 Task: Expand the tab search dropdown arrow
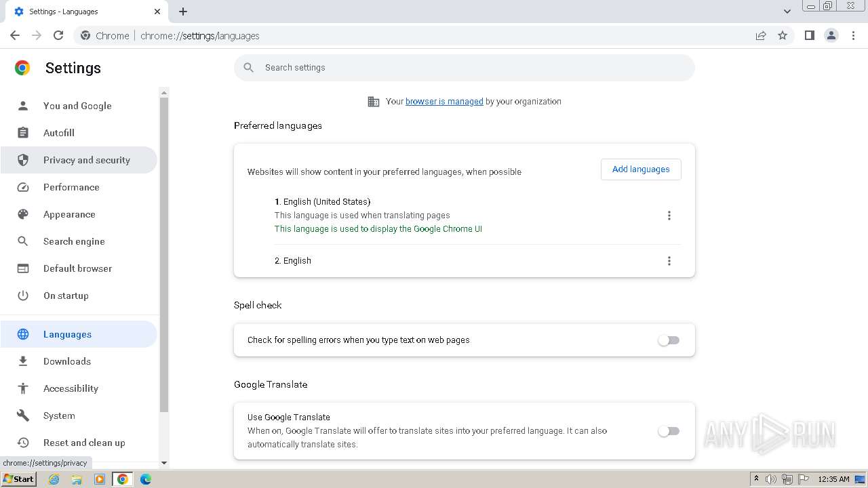tap(787, 12)
